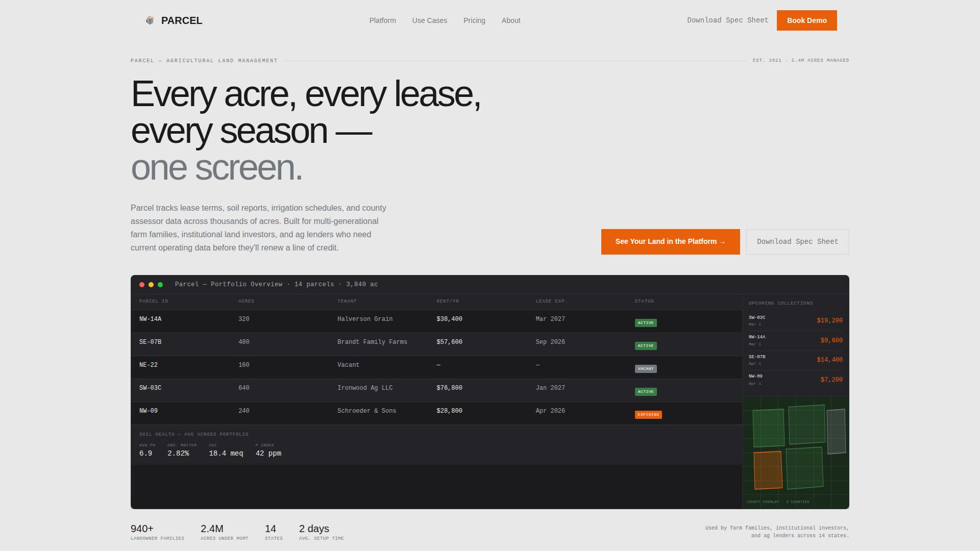Click the Book Demo button

(806, 20)
